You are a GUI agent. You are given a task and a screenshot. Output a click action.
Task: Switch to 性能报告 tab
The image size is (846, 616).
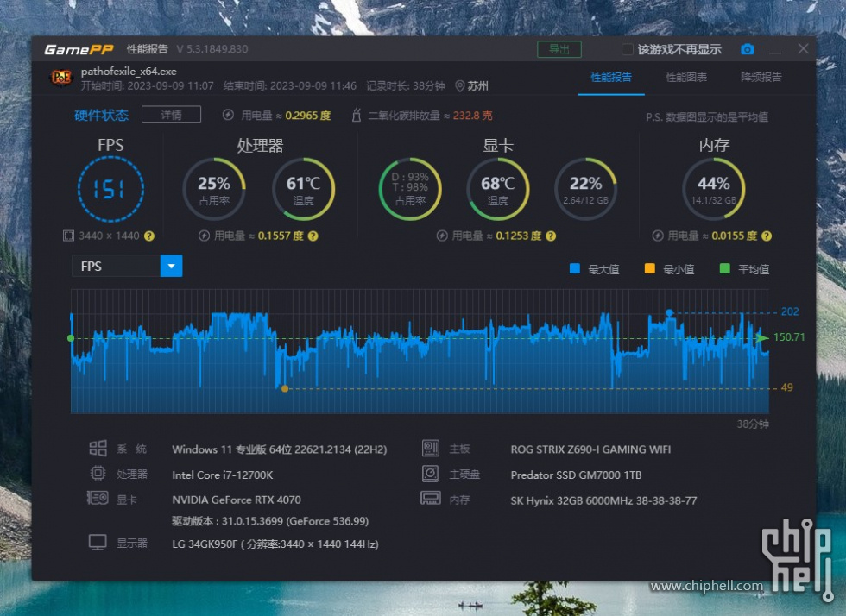tap(611, 78)
